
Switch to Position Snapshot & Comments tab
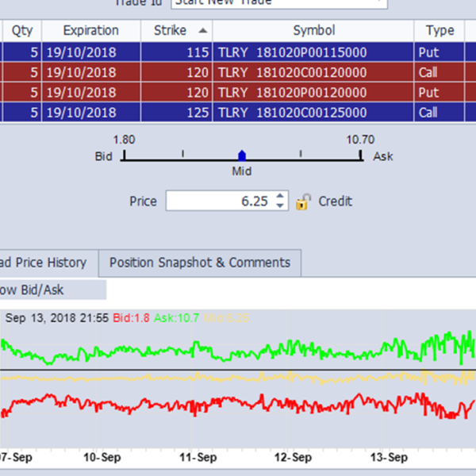coord(200,263)
